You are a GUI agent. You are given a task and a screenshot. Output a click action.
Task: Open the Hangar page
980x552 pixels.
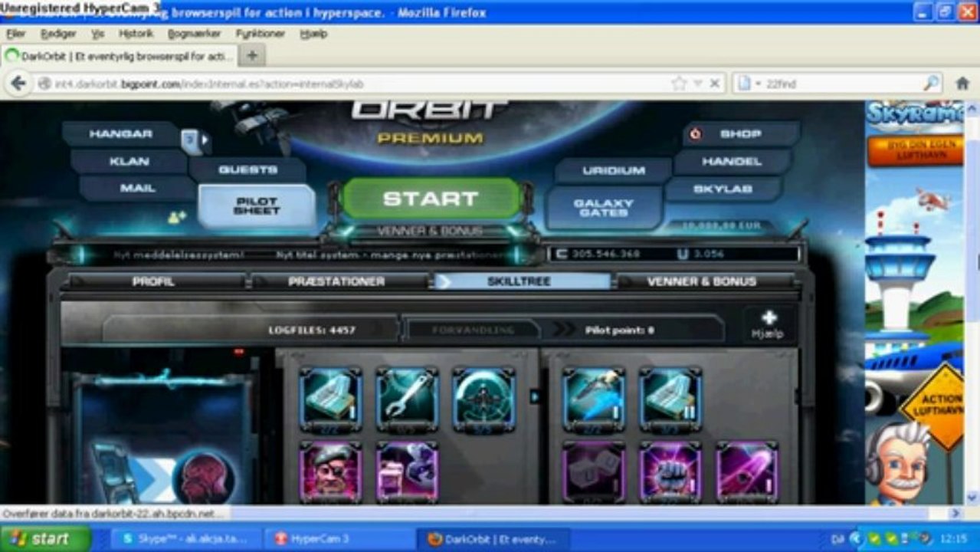120,134
